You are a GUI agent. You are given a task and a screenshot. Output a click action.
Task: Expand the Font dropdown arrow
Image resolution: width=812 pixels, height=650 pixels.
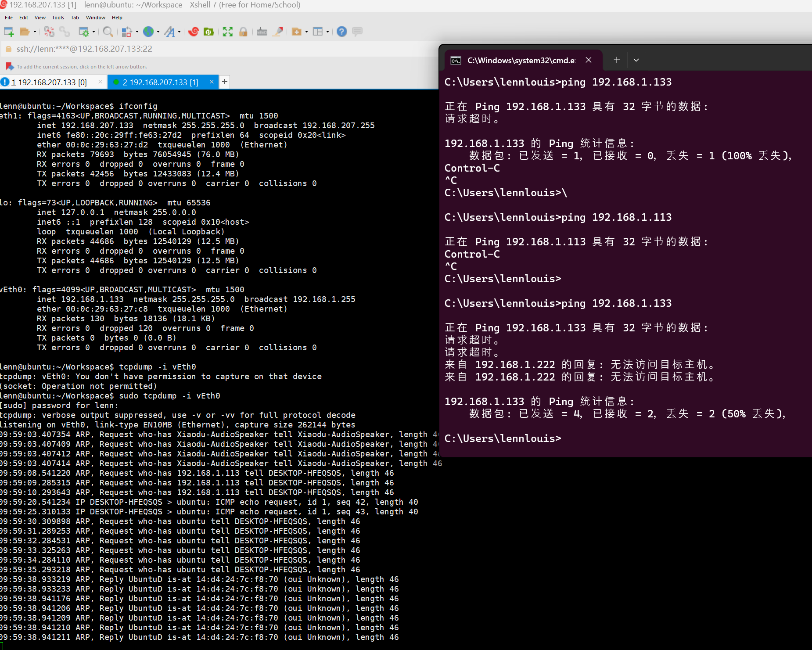coord(179,32)
